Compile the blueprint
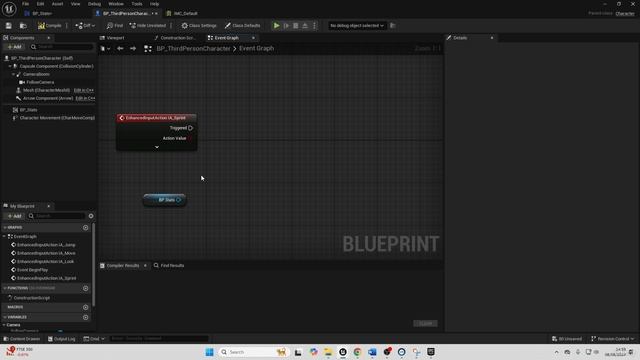The height and width of the screenshot is (360, 640). 49,25
